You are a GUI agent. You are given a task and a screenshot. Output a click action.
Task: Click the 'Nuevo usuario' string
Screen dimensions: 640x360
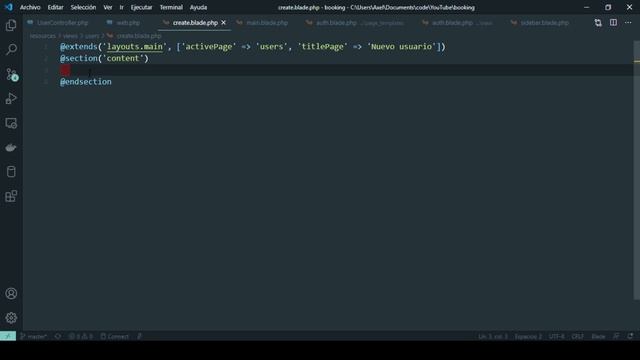(x=402, y=47)
